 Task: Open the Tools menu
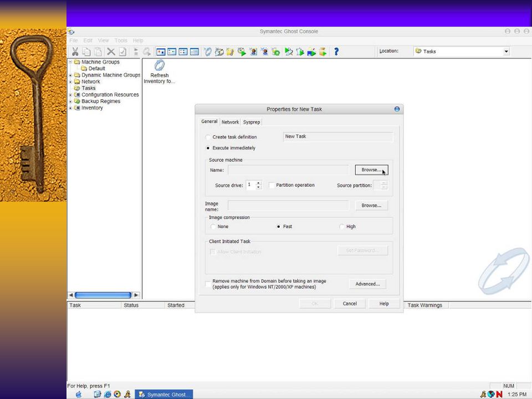click(x=121, y=40)
